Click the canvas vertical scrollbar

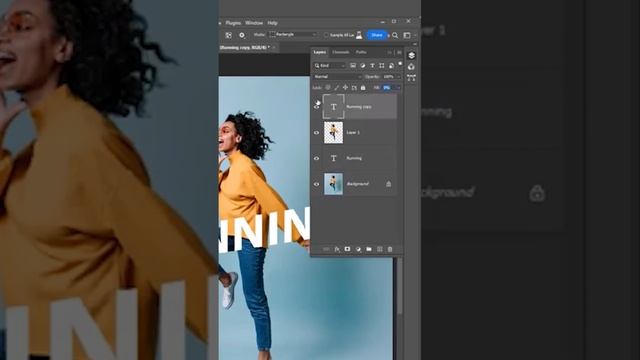coord(400,286)
